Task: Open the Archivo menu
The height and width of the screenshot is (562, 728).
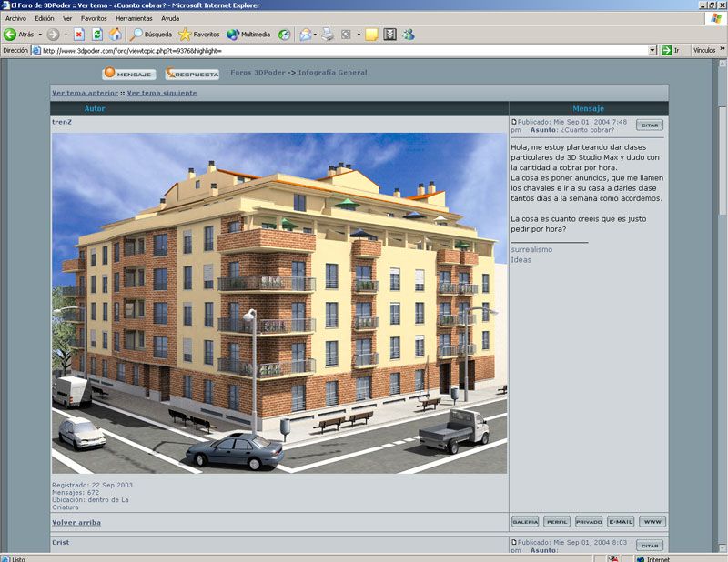Action: click(15, 18)
